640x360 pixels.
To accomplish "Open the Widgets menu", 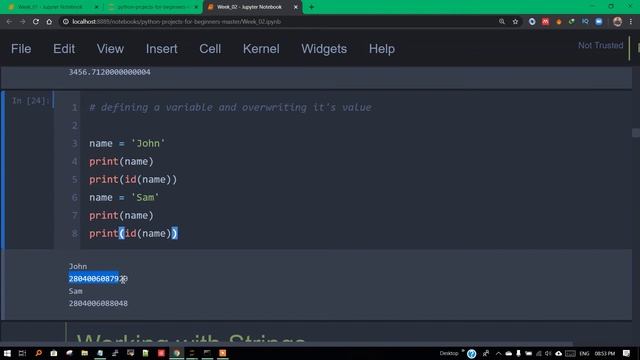I will pos(324,49).
